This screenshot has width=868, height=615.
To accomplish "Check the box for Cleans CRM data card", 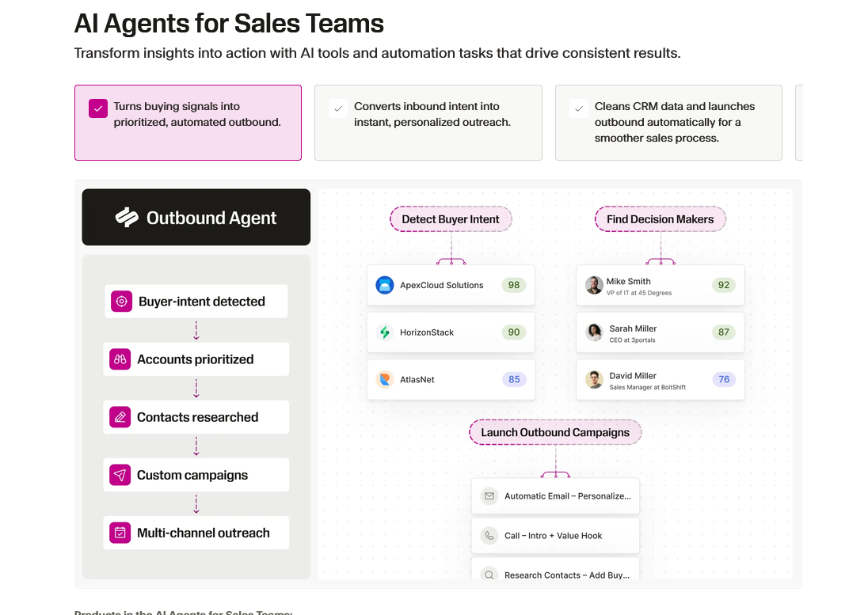I will point(578,108).
